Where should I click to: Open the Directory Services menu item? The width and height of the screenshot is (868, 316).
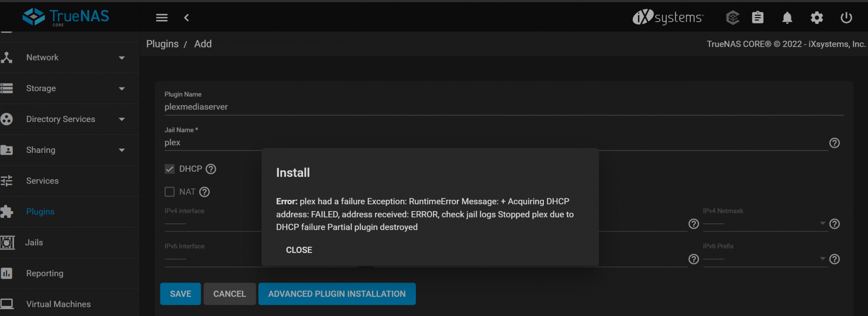tap(70, 119)
